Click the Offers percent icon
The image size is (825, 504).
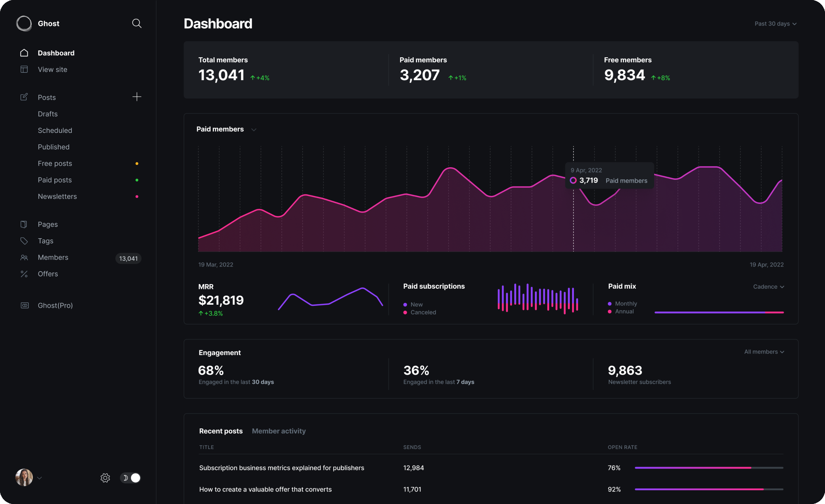24,274
